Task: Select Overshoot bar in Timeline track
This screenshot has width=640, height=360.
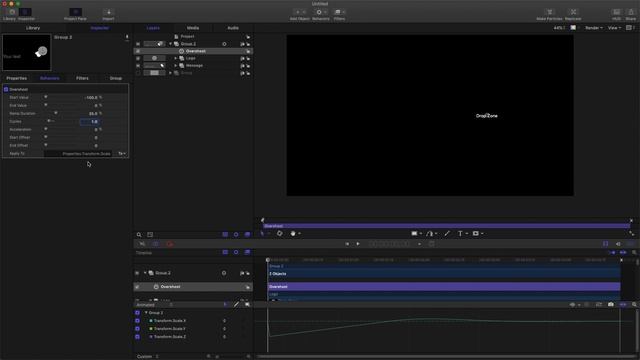Action: point(444,287)
